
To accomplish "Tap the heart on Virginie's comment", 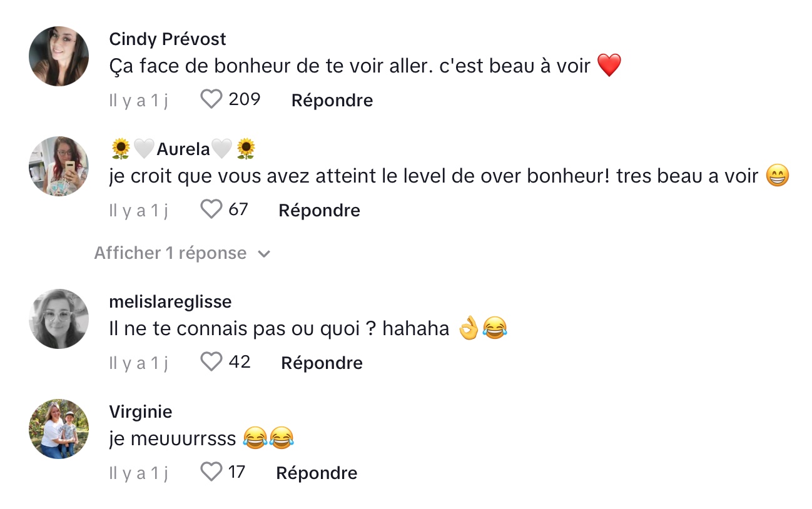I will pyautogui.click(x=211, y=472).
